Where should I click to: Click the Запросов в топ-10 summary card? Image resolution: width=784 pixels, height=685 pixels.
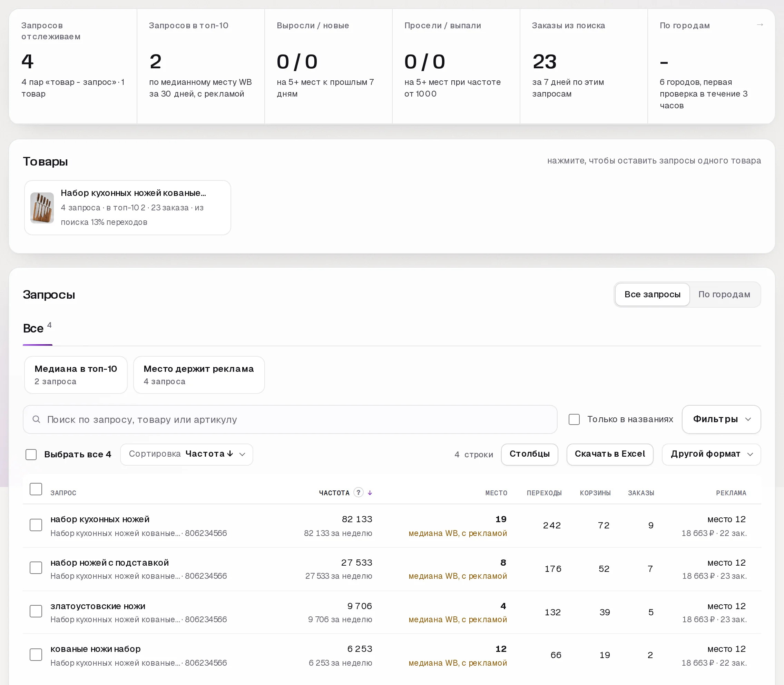coord(201,66)
